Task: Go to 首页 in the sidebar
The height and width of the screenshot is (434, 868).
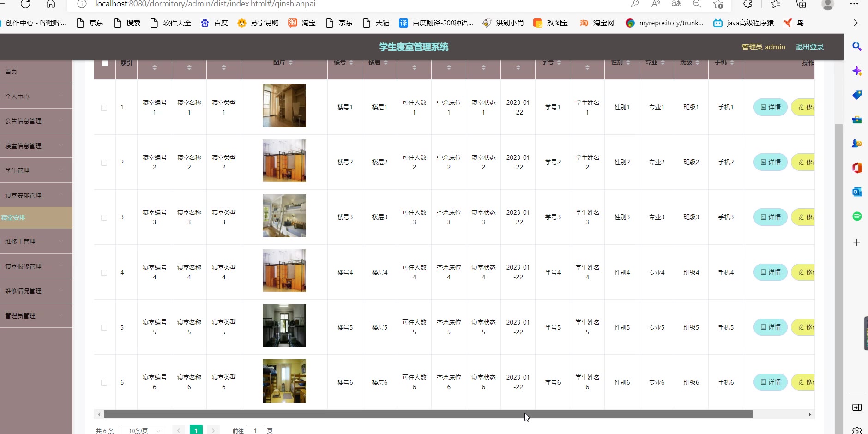Action: pos(36,72)
